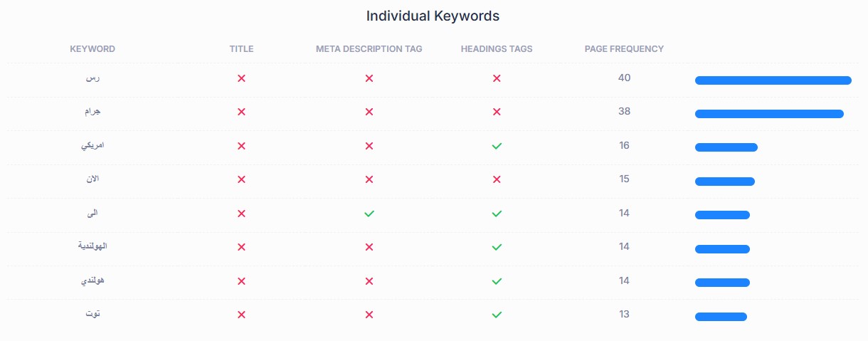Click the Meta Description Tag column header
This screenshot has height=341, width=868.
coord(369,49)
